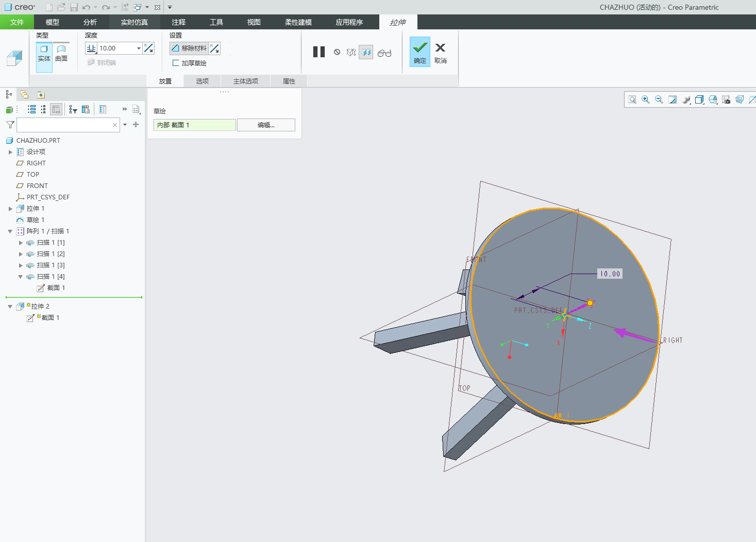
Task: Select the FRONT datum plane in the tree
Action: (37, 186)
